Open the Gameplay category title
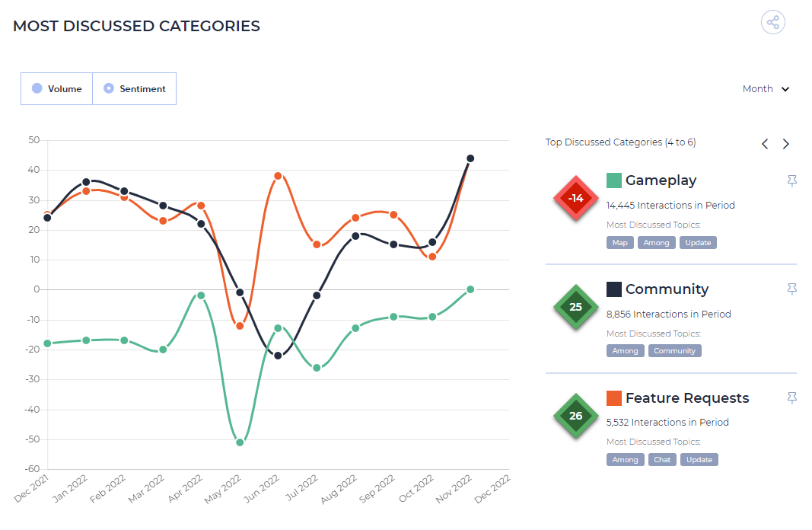 click(661, 180)
